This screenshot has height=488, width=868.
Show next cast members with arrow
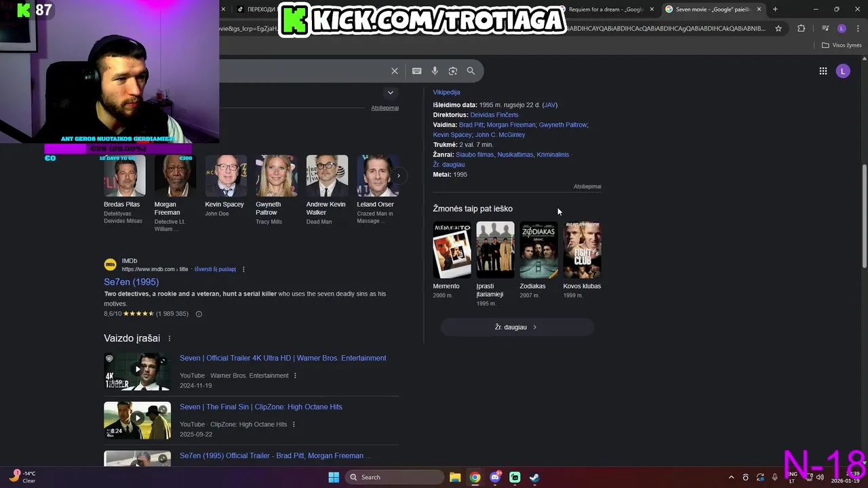(x=399, y=176)
